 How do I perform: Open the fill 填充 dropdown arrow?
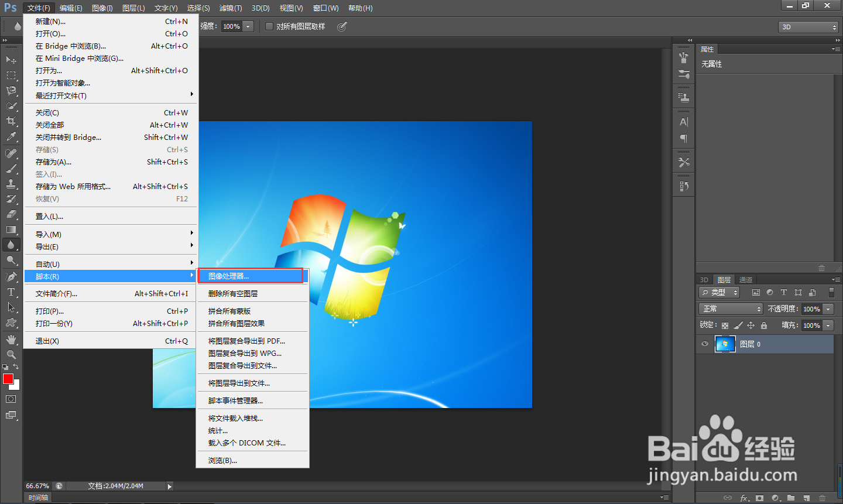tap(828, 325)
